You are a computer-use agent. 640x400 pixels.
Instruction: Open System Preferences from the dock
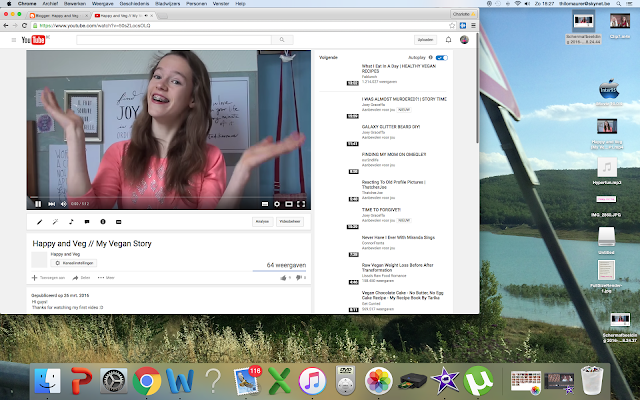[x=114, y=381]
